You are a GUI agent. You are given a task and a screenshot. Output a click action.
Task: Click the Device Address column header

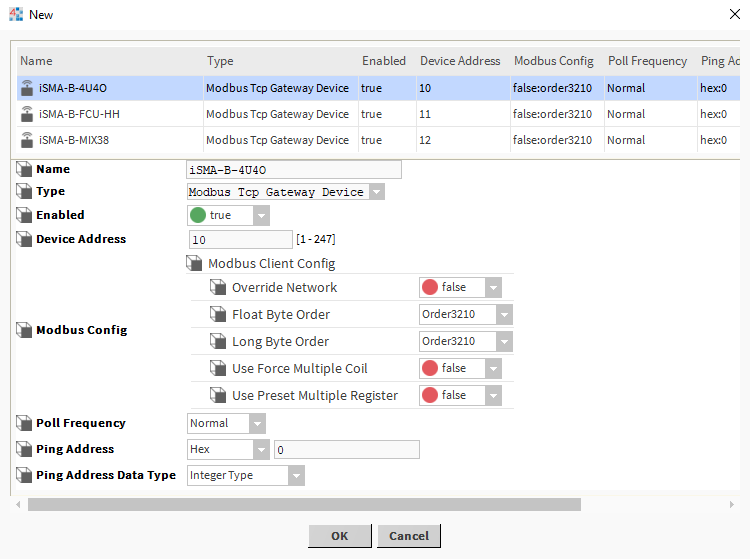[460, 61]
